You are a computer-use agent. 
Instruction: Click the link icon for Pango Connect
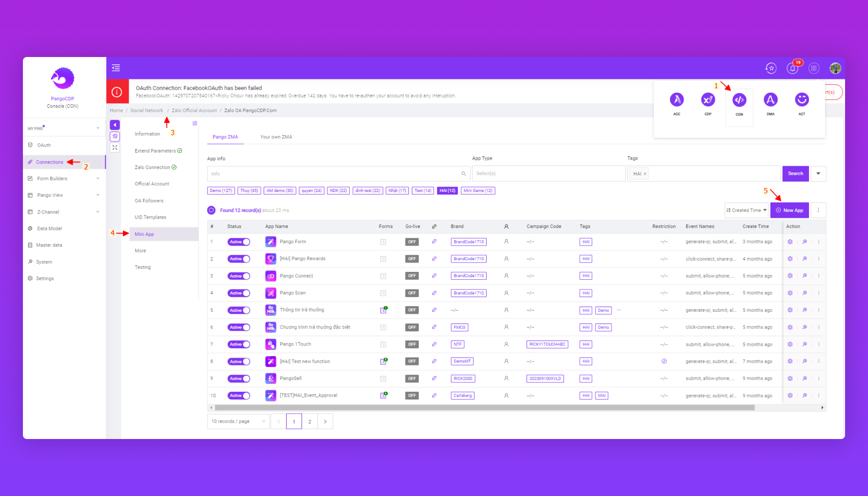pyautogui.click(x=434, y=276)
